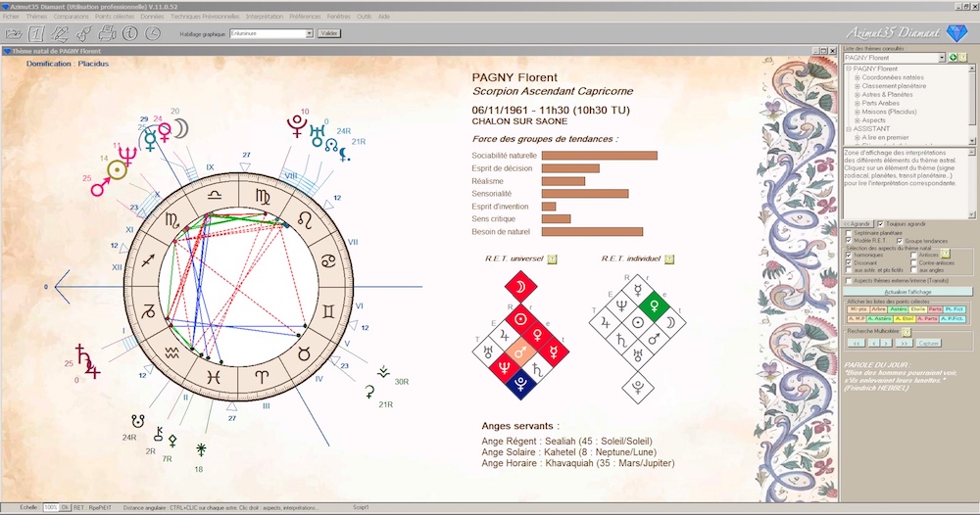980x515 pixels.
Task: Click the printer icon in the toolbar
Action: pyautogui.click(x=107, y=33)
